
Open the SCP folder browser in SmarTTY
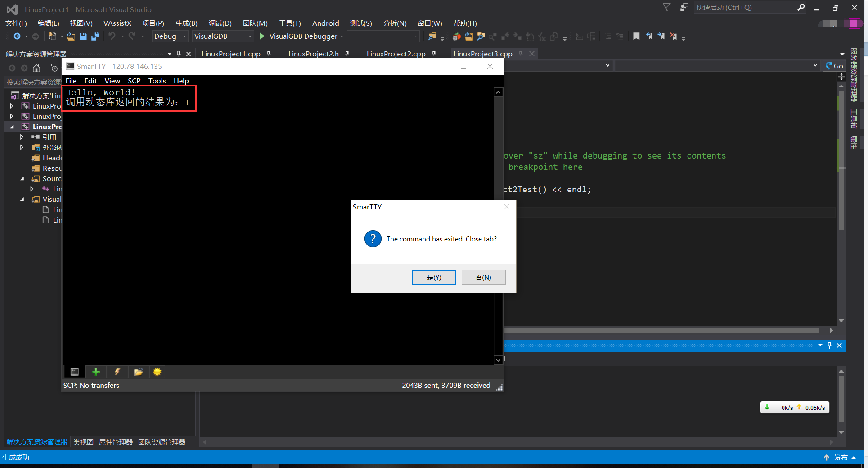tap(138, 372)
